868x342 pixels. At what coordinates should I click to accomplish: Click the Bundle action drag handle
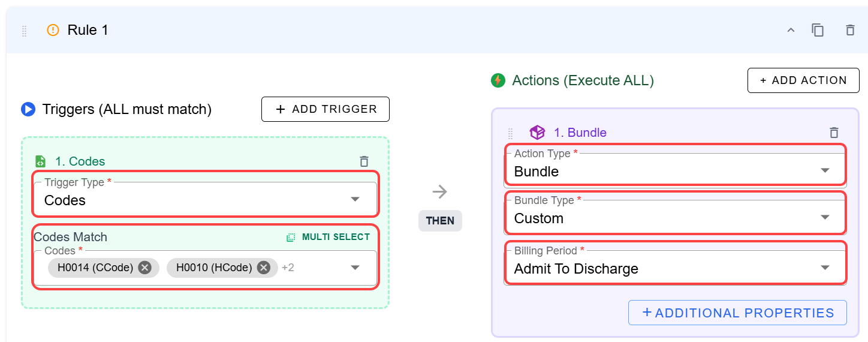point(511,133)
